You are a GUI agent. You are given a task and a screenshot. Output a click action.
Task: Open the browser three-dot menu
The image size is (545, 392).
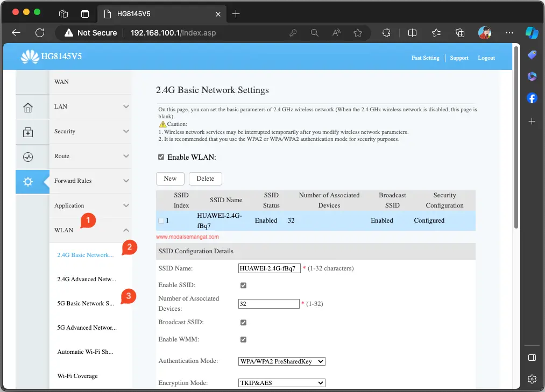tap(509, 33)
